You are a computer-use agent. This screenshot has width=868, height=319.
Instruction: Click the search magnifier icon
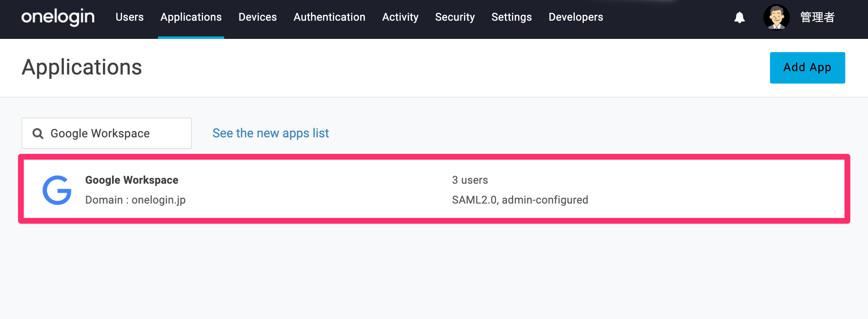coord(38,133)
